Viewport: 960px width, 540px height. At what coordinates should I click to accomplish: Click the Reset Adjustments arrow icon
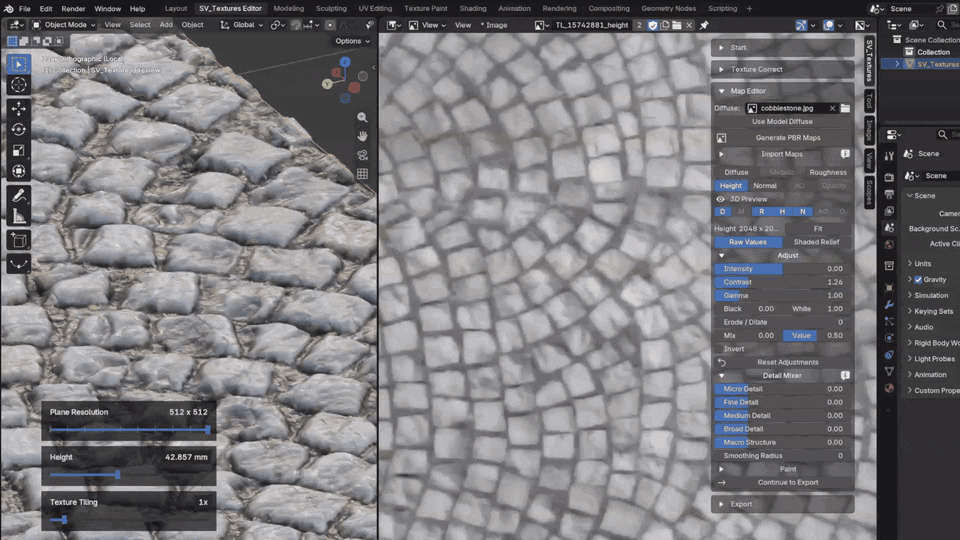(722, 362)
